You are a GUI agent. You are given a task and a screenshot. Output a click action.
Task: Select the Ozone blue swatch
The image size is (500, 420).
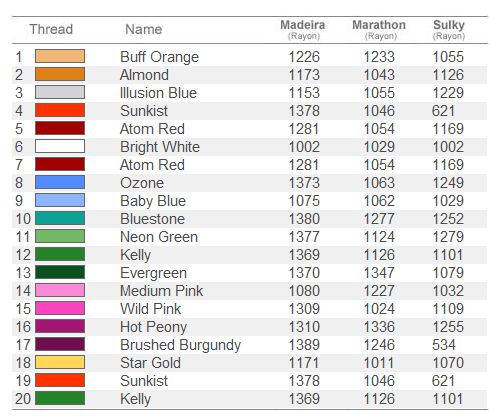point(60,182)
